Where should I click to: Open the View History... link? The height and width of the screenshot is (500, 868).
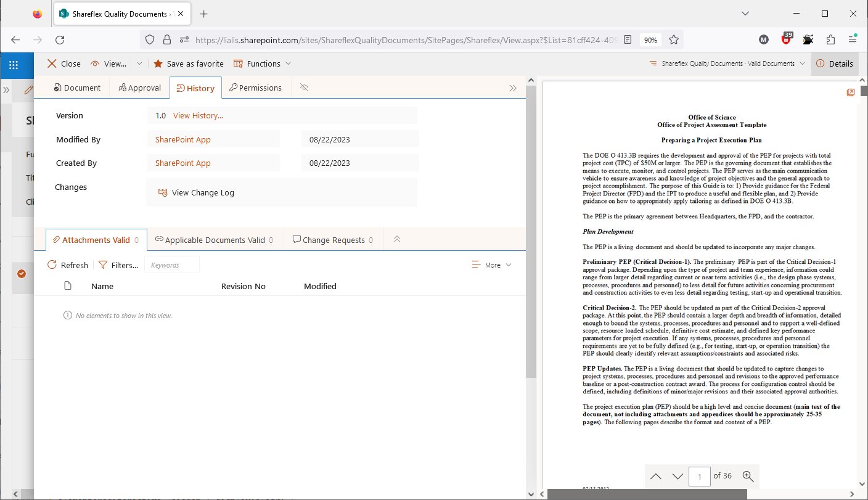pyautogui.click(x=198, y=115)
